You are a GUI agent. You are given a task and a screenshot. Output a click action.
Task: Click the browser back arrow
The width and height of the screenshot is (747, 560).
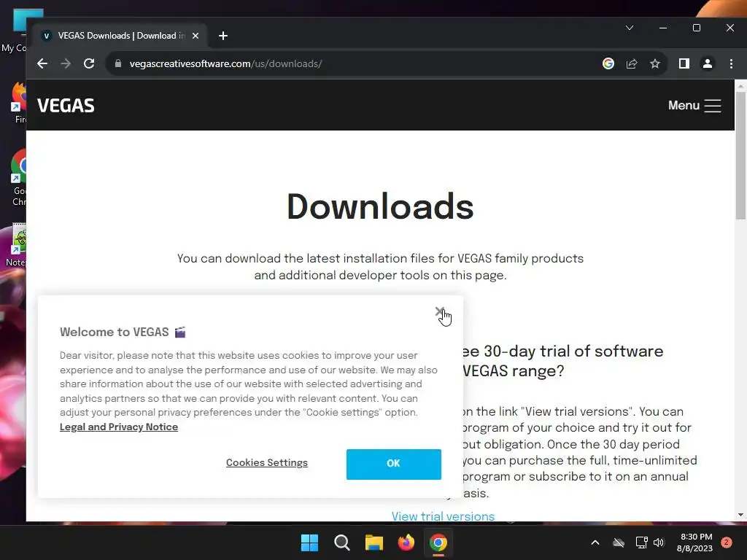[x=42, y=63]
